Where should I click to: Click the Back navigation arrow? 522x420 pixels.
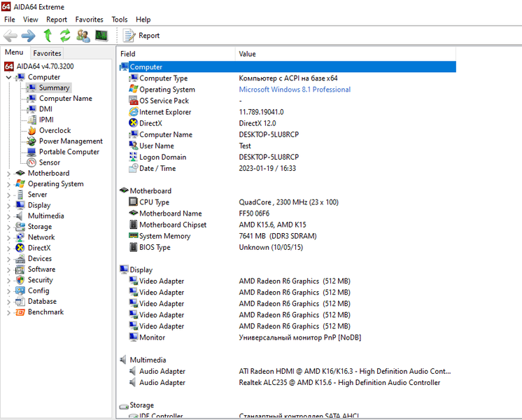10,36
